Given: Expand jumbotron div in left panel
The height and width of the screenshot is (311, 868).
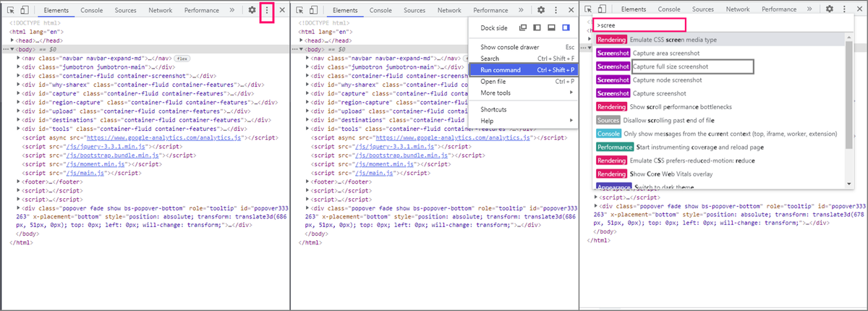Looking at the screenshot, I should point(19,66).
